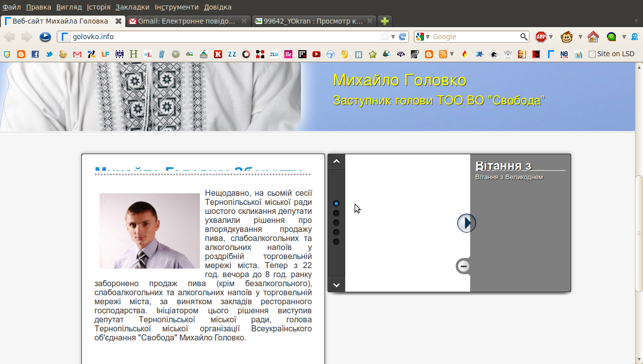643x364 pixels.
Task: Open the Gmail bookmark in bookmarks toolbar
Action: (77, 54)
